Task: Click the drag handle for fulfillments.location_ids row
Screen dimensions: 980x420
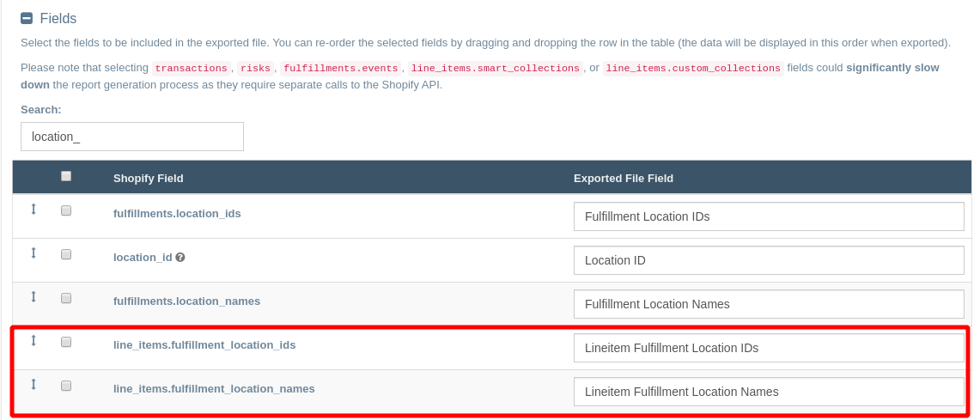Action: [x=33, y=209]
